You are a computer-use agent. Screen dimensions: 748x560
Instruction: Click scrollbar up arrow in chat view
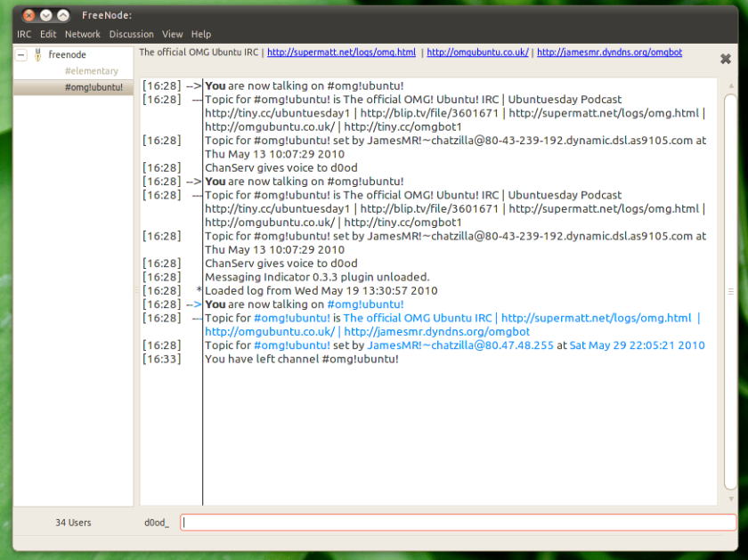[x=731, y=85]
